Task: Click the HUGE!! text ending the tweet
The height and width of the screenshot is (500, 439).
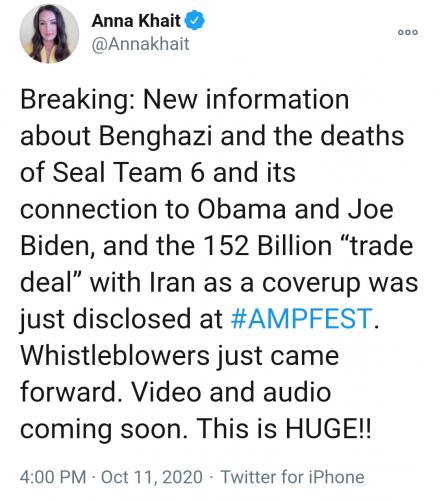Action: 328,429
